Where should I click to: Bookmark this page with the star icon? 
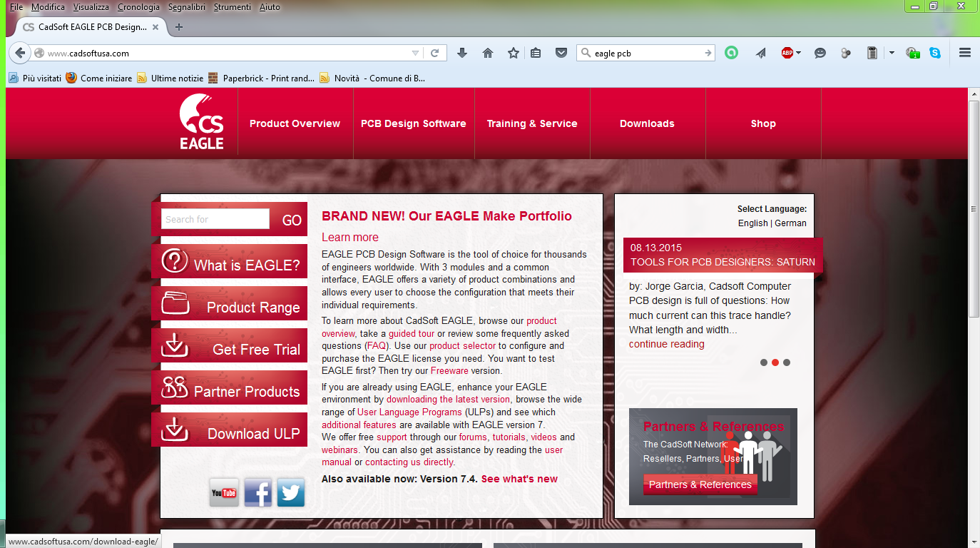click(514, 53)
